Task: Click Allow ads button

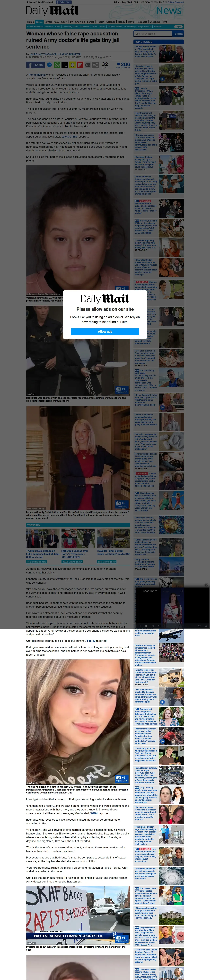Action: coord(105,331)
